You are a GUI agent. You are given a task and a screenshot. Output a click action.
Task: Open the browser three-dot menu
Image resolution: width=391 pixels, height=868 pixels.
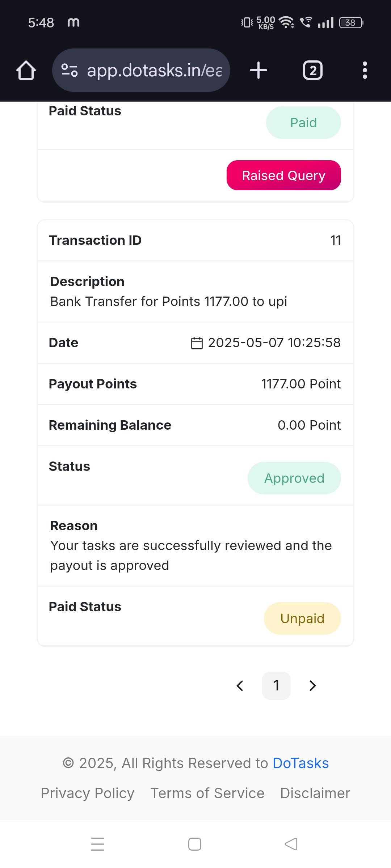coord(365,70)
